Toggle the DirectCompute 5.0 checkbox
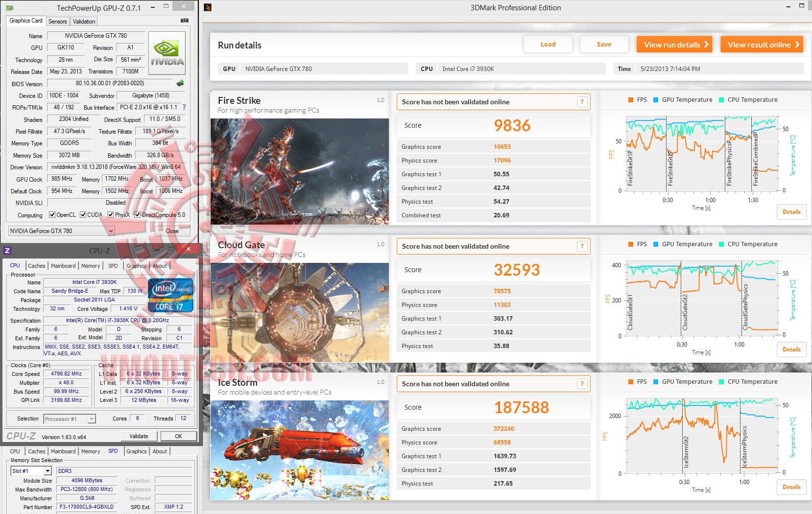Screen dimensions: 812x514 [138, 215]
